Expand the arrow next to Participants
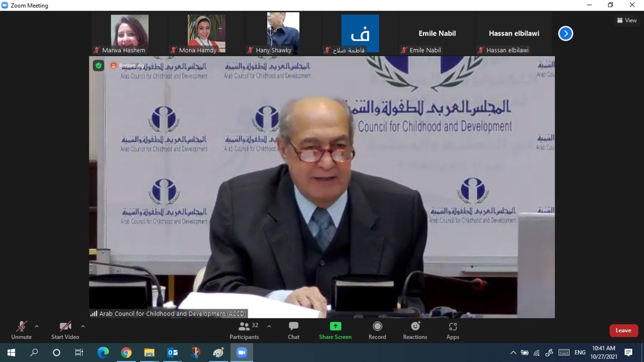 pyautogui.click(x=269, y=326)
